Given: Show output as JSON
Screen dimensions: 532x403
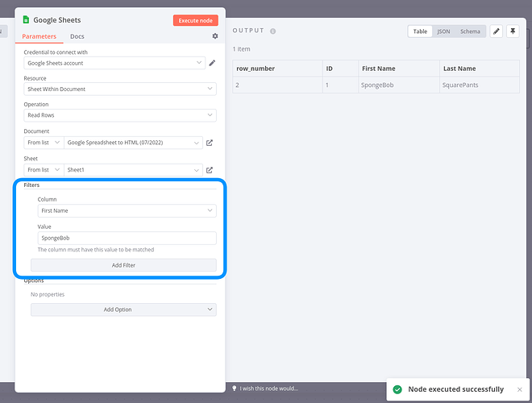Looking at the screenshot, I should pos(443,31).
